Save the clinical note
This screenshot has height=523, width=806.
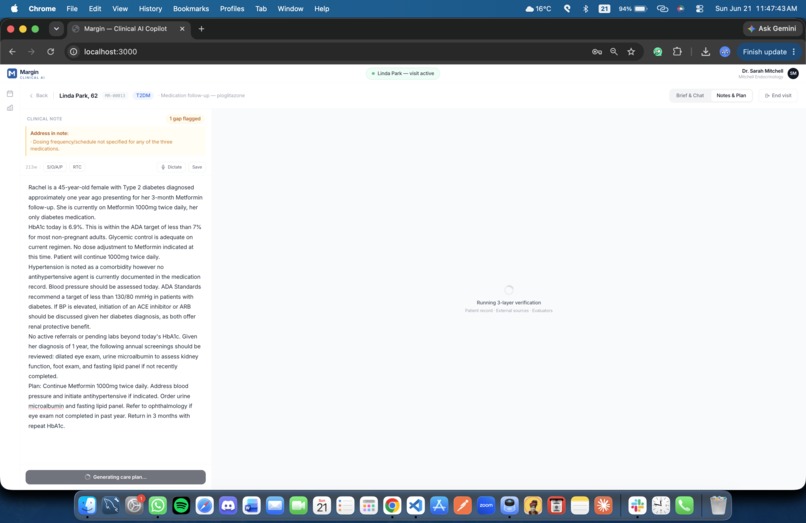point(197,167)
